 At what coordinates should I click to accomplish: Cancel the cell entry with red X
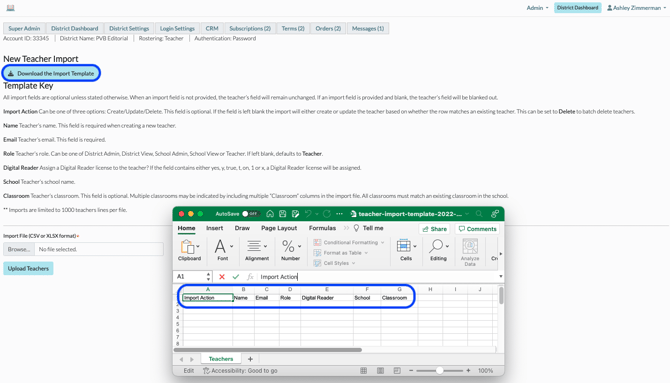pyautogui.click(x=222, y=277)
